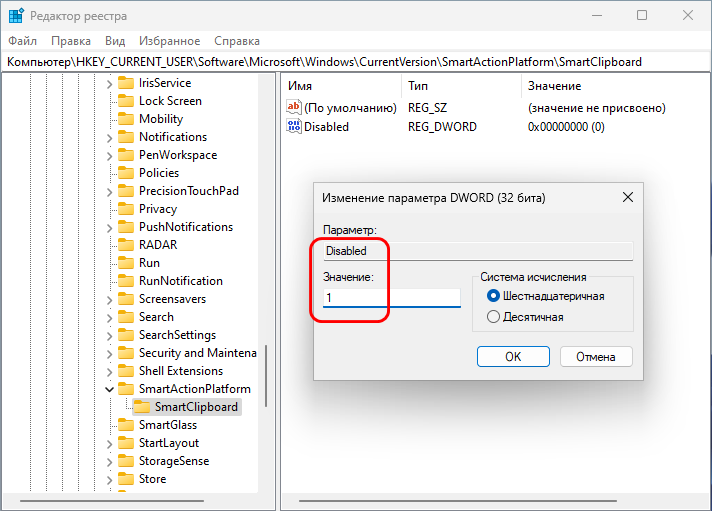Expand the PrecisionTouchPad tree node
The width and height of the screenshot is (712, 511).
click(x=109, y=192)
